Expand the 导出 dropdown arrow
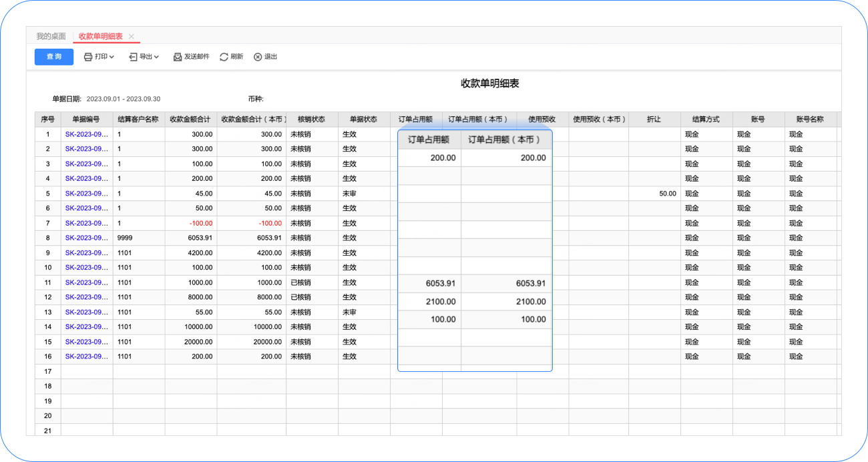 pos(156,57)
